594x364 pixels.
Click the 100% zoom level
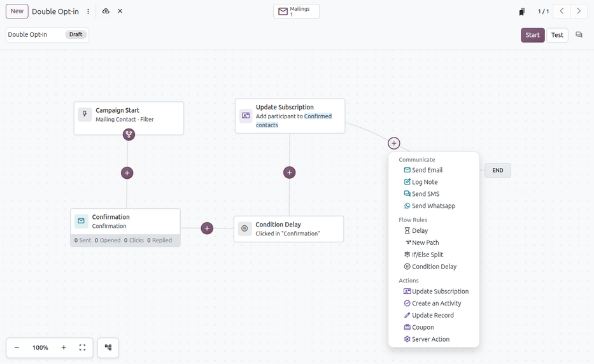(x=40, y=347)
